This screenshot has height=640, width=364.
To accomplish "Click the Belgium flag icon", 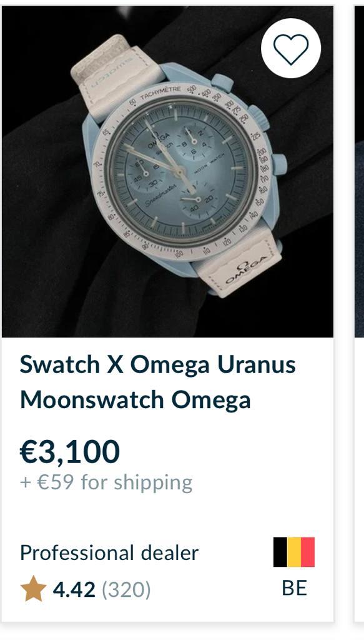I will pos(294,552).
